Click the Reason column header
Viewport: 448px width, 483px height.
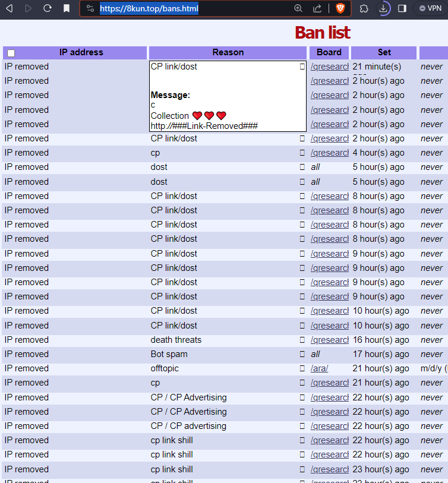click(228, 52)
